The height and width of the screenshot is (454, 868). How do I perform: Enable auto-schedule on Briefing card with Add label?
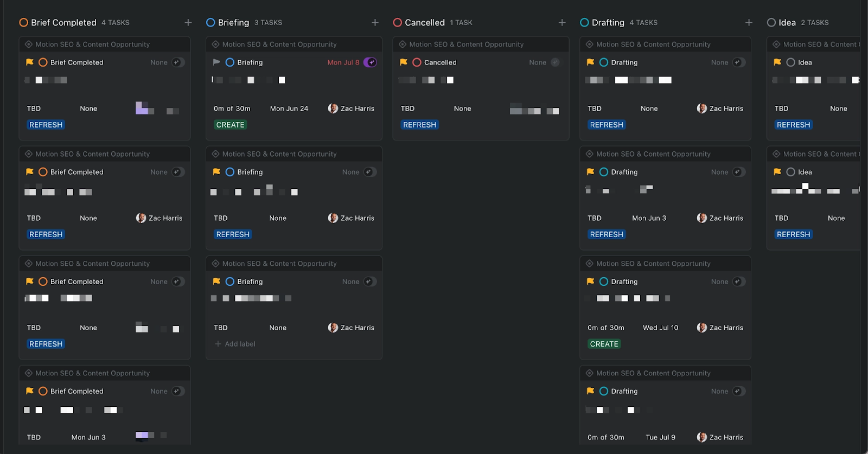(x=370, y=282)
